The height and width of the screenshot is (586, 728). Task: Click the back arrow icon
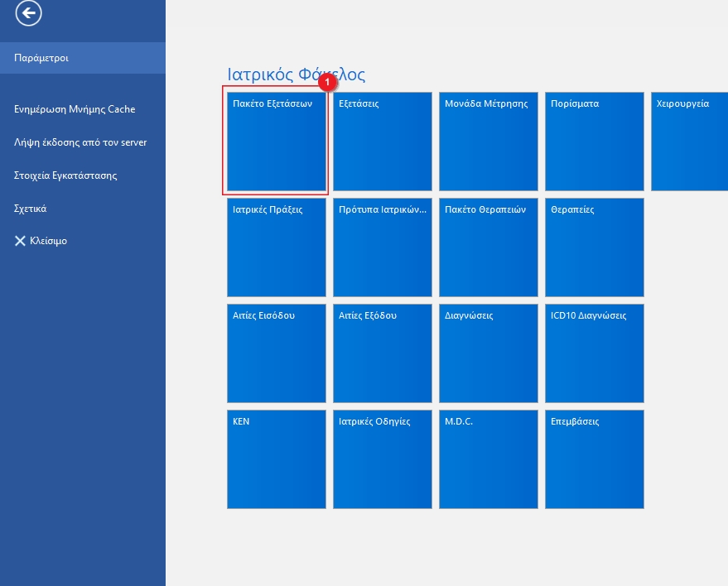pyautogui.click(x=28, y=12)
